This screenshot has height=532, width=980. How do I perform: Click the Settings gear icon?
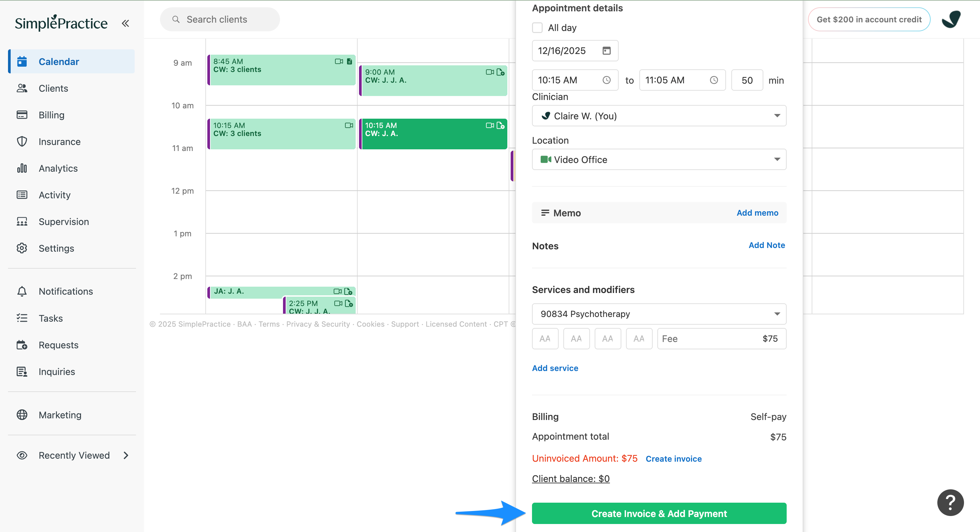(x=22, y=248)
